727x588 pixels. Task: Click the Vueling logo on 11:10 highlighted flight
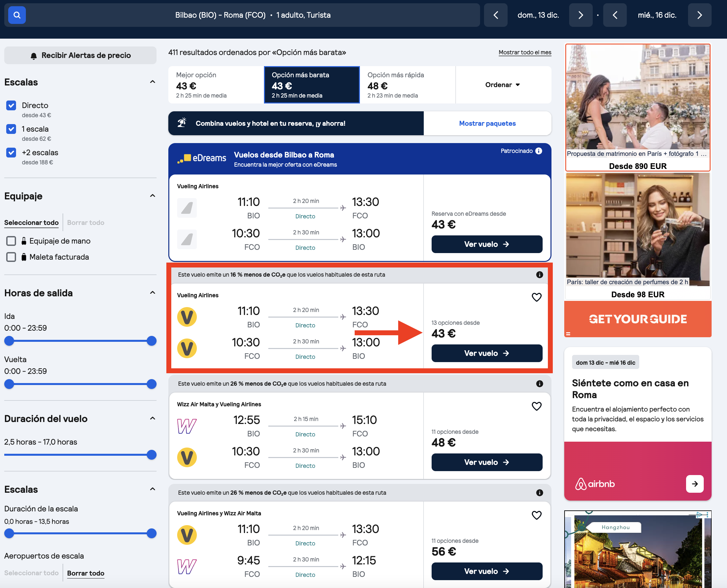187,317
